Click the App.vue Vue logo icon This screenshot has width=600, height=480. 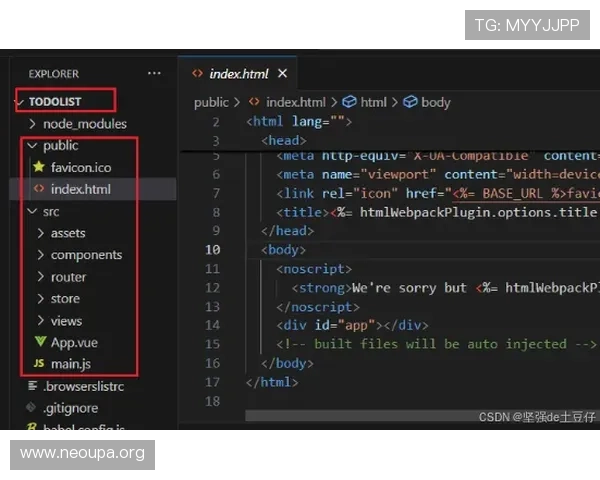[x=39, y=343]
